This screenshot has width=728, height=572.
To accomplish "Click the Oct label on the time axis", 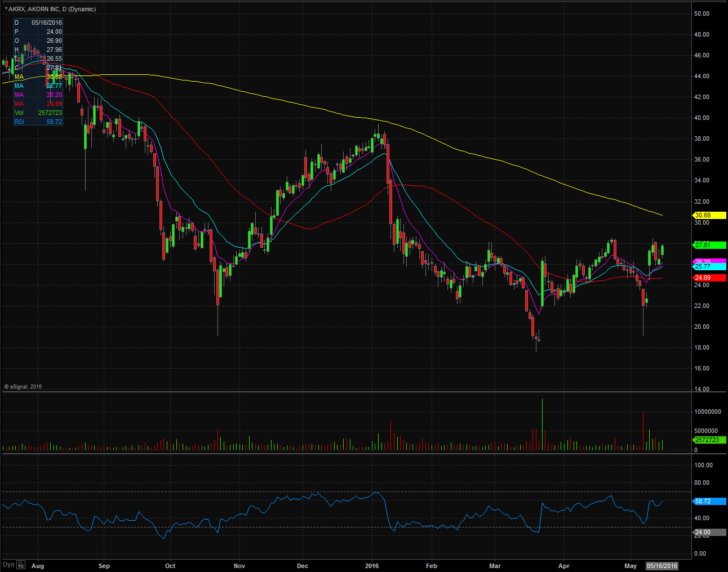I will (x=170, y=566).
